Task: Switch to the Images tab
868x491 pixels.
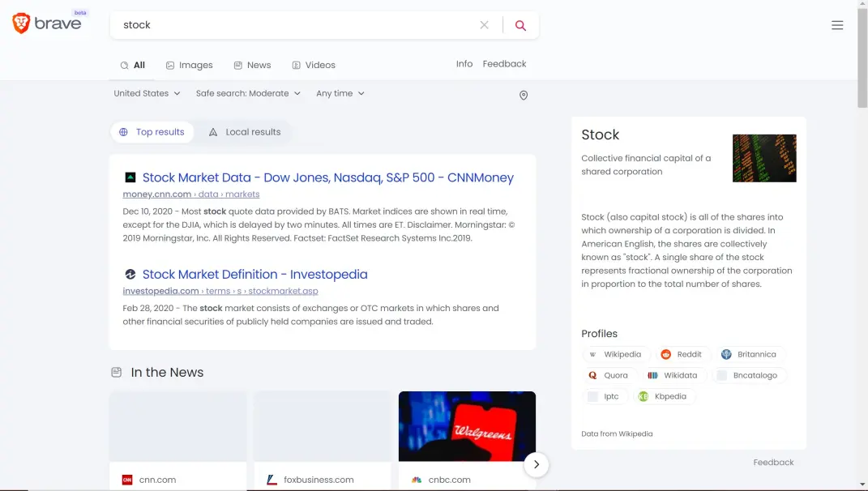Action: pos(190,65)
